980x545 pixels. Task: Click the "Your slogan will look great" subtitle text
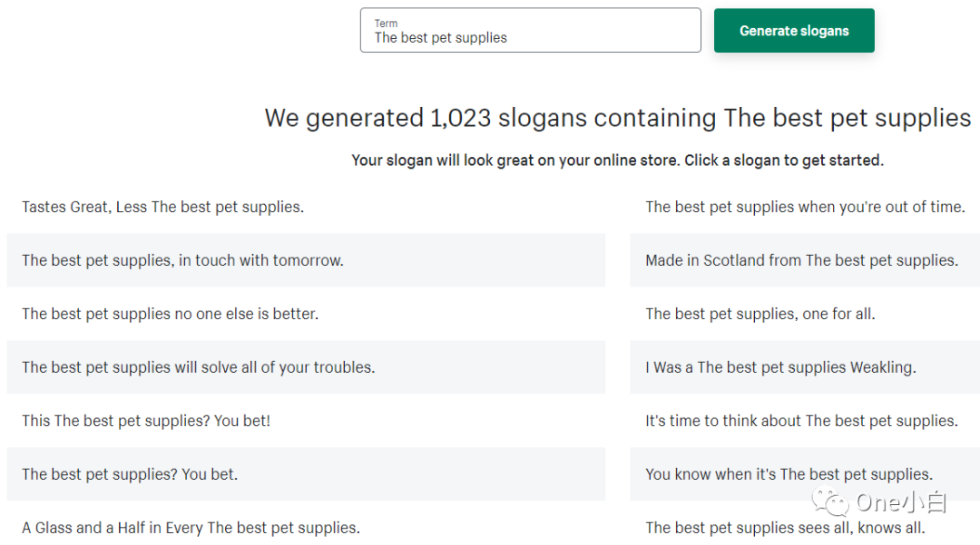tap(617, 161)
